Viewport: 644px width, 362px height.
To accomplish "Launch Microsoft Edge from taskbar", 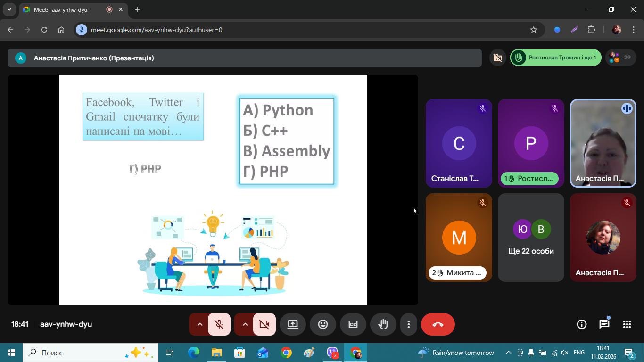I will 194,353.
